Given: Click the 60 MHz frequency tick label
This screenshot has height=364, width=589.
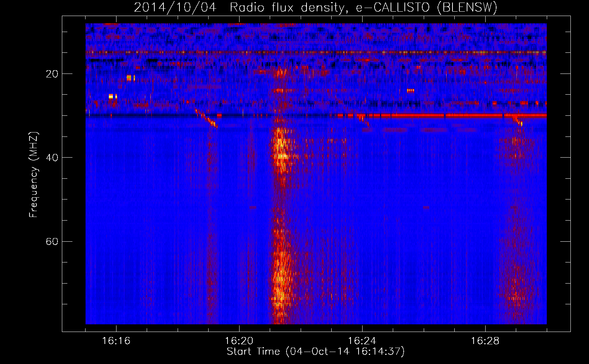Looking at the screenshot, I should (x=52, y=242).
